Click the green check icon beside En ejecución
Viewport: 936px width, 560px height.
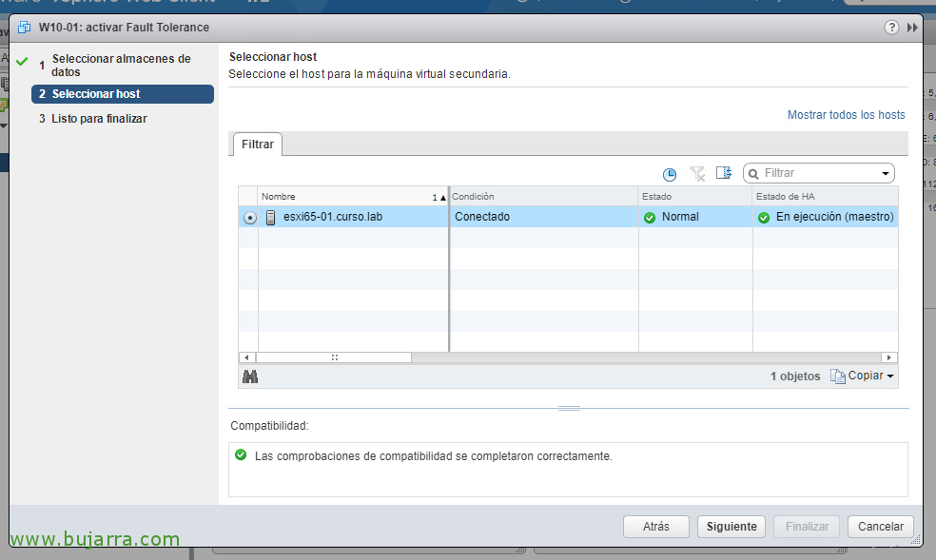(764, 218)
